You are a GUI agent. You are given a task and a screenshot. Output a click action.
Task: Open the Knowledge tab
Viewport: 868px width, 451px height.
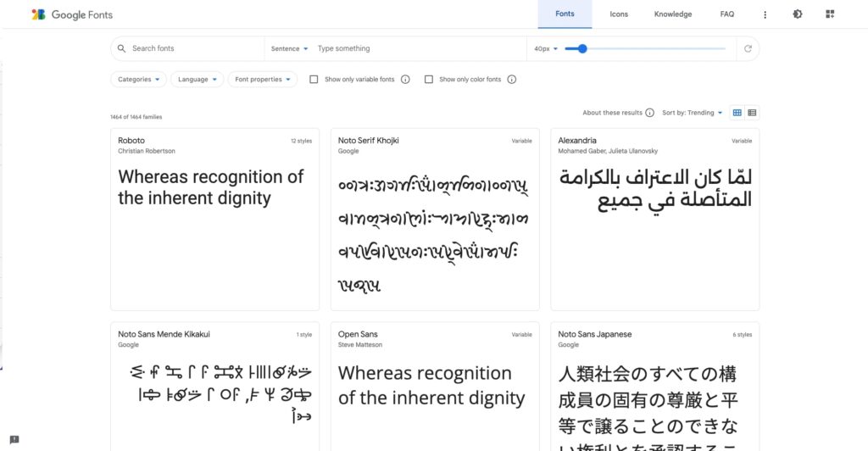[673, 14]
